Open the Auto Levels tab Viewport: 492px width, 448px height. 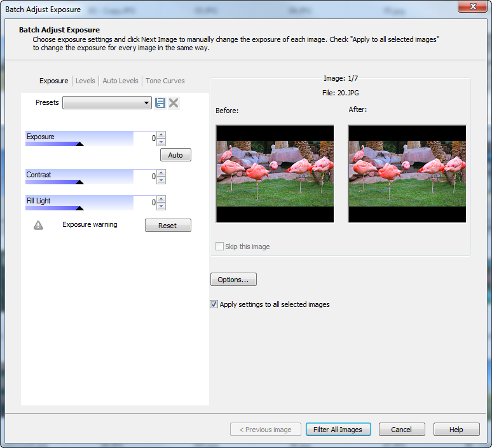click(120, 81)
